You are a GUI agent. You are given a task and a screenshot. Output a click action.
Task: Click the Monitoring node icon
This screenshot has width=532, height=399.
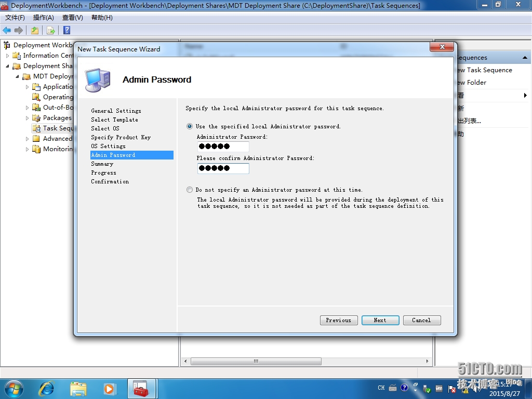[36, 149]
